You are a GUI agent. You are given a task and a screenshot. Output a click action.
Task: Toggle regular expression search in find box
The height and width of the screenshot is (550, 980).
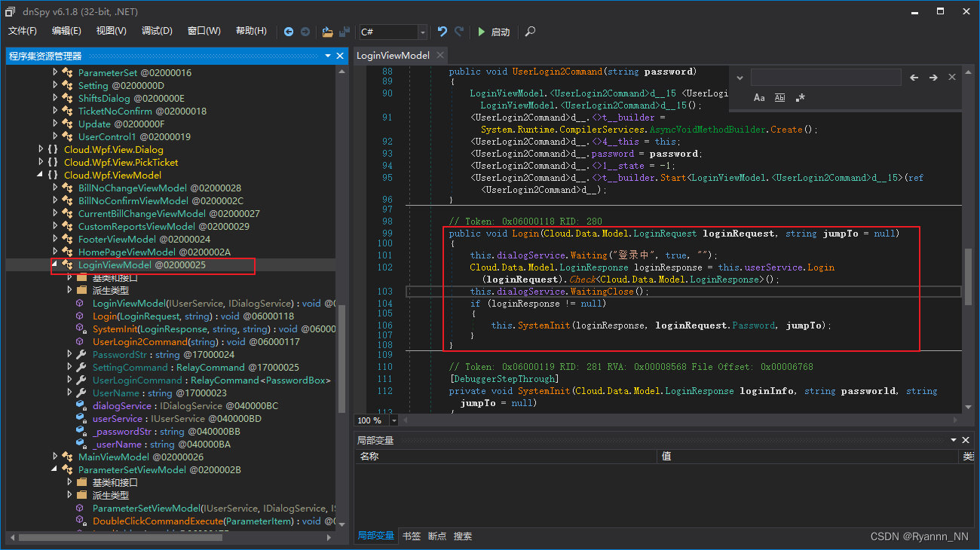(x=800, y=98)
